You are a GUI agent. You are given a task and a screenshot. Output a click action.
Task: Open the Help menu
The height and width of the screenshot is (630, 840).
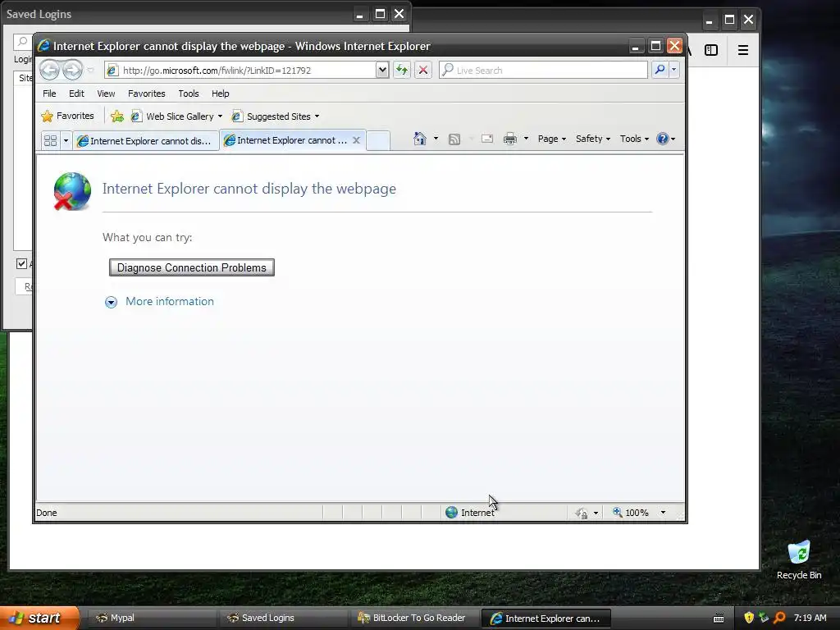220,94
